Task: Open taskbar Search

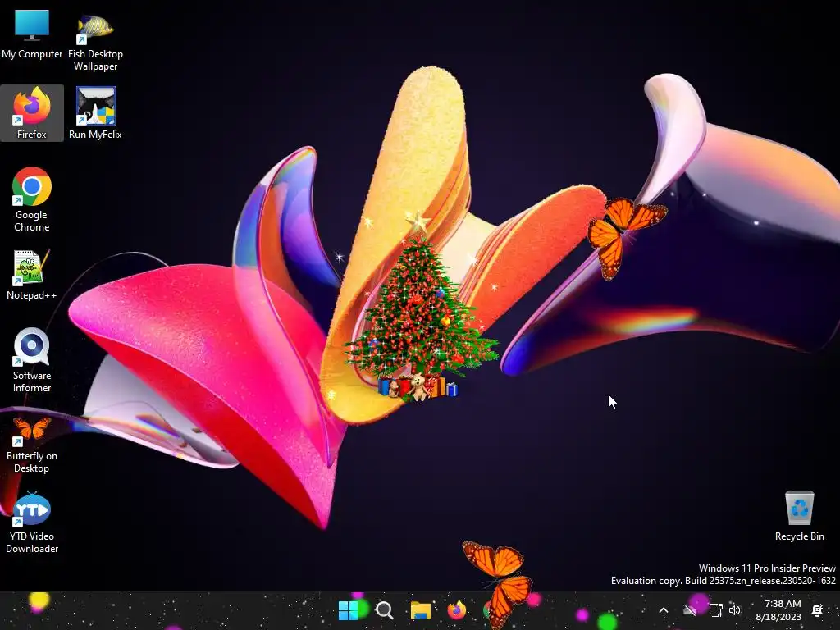Action: pos(384,610)
